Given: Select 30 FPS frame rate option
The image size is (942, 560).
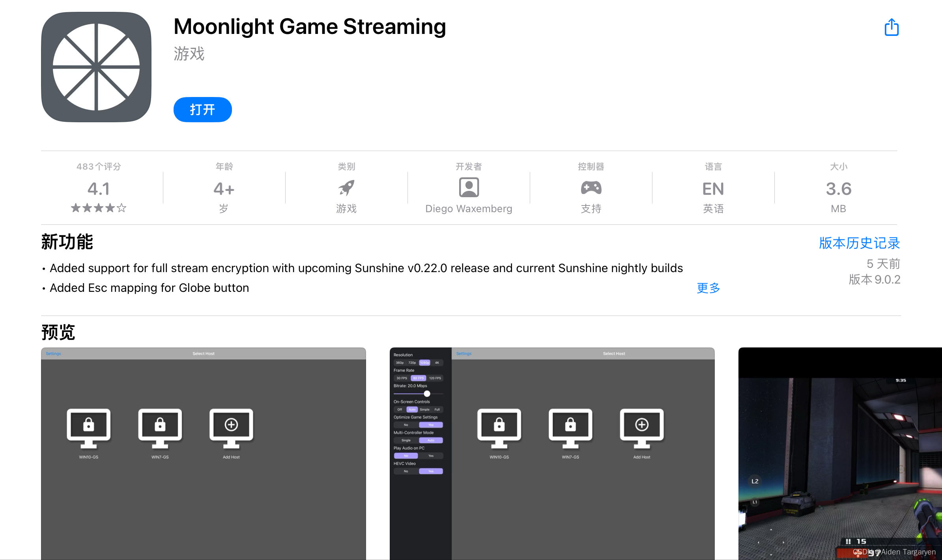Looking at the screenshot, I should click(x=402, y=378).
